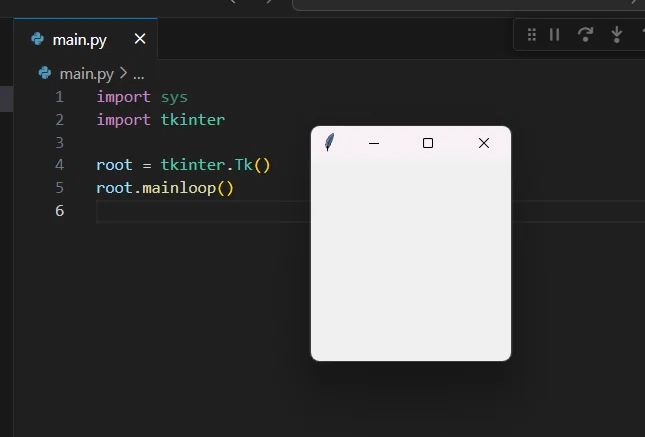Step into in the debug toolbar

[617, 35]
